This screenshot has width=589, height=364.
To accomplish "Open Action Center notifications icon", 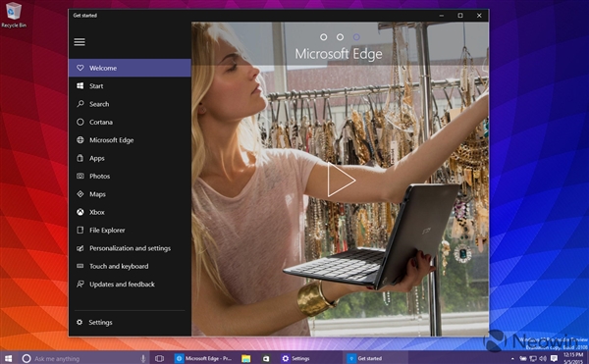I will (x=554, y=359).
